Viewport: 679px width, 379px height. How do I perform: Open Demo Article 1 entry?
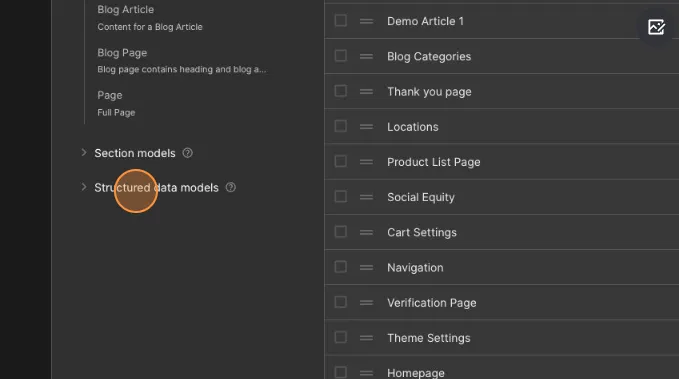pyautogui.click(x=425, y=21)
